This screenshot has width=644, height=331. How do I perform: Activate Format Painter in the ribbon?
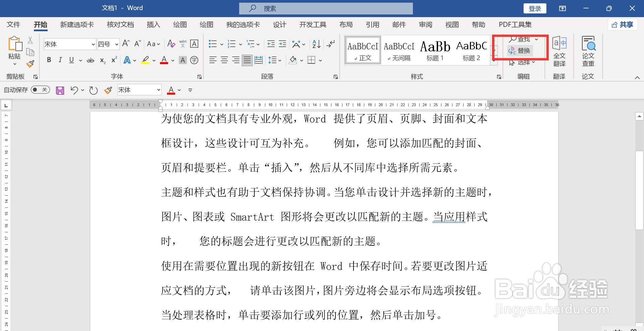(x=30, y=63)
